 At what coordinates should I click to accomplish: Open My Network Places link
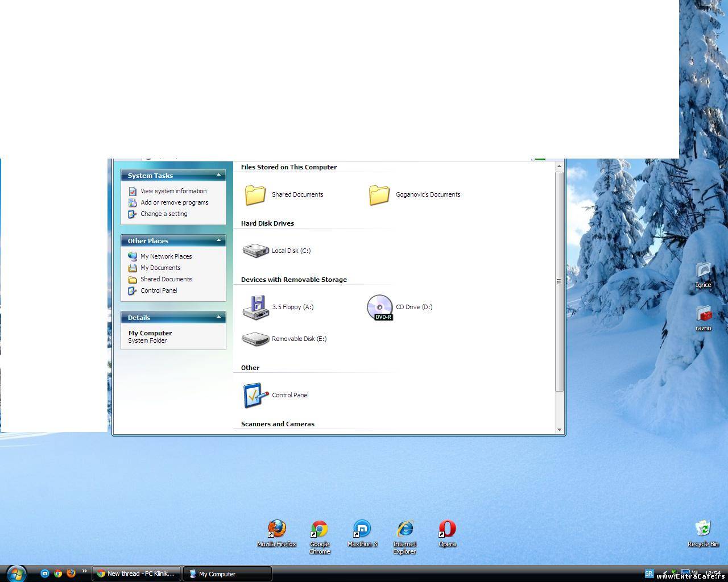coord(166,256)
